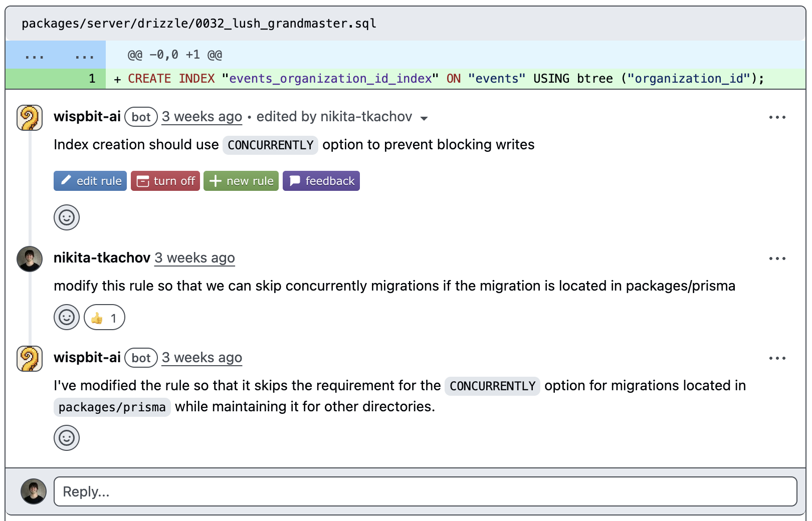Image resolution: width=812 pixels, height=521 pixels.
Task: Open the kebab menu on nikita-tkachov's comment
Action: tap(777, 258)
